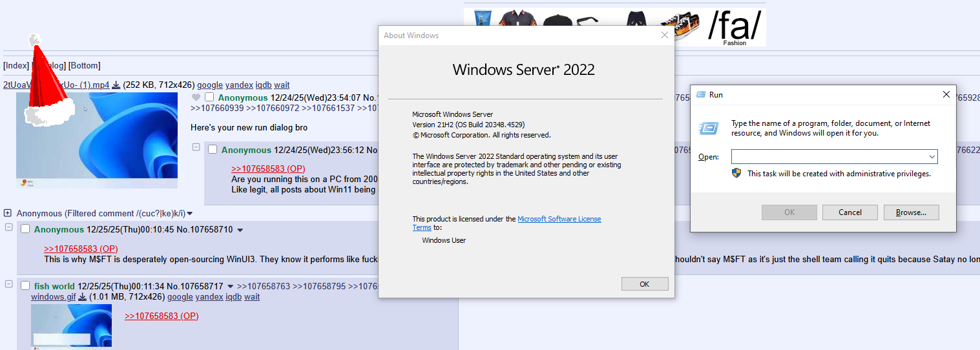Close the Run dialog with the X
Image resolution: width=980 pixels, height=350 pixels.
coord(946,94)
